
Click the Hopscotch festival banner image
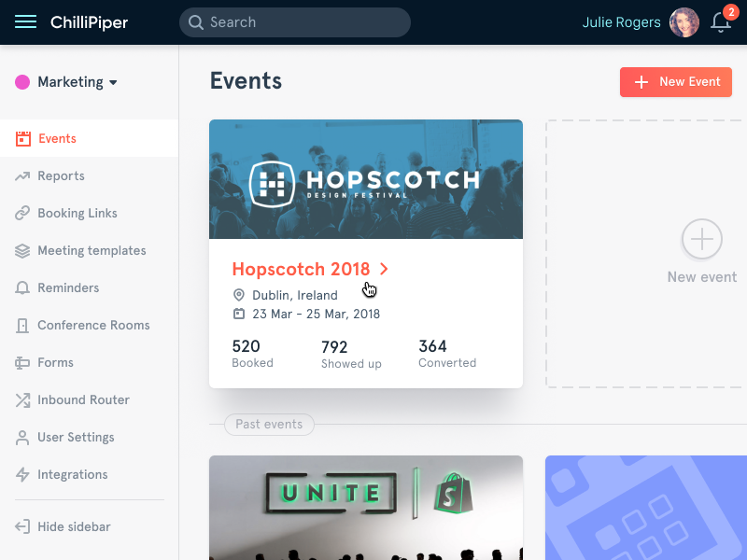(366, 179)
